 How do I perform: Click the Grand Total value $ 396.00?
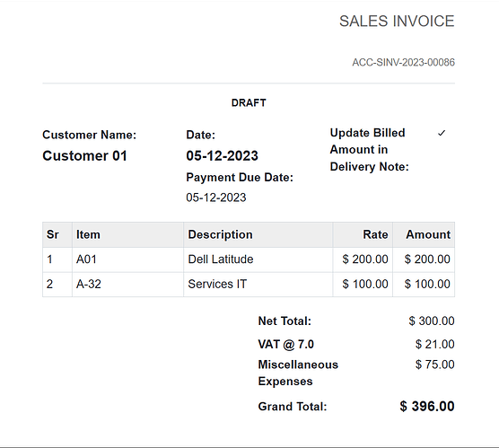click(427, 407)
